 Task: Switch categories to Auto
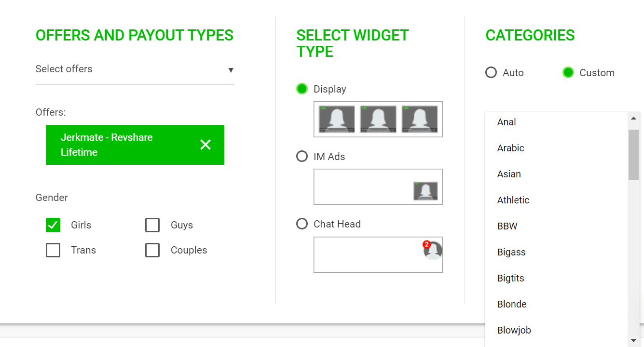coord(491,73)
